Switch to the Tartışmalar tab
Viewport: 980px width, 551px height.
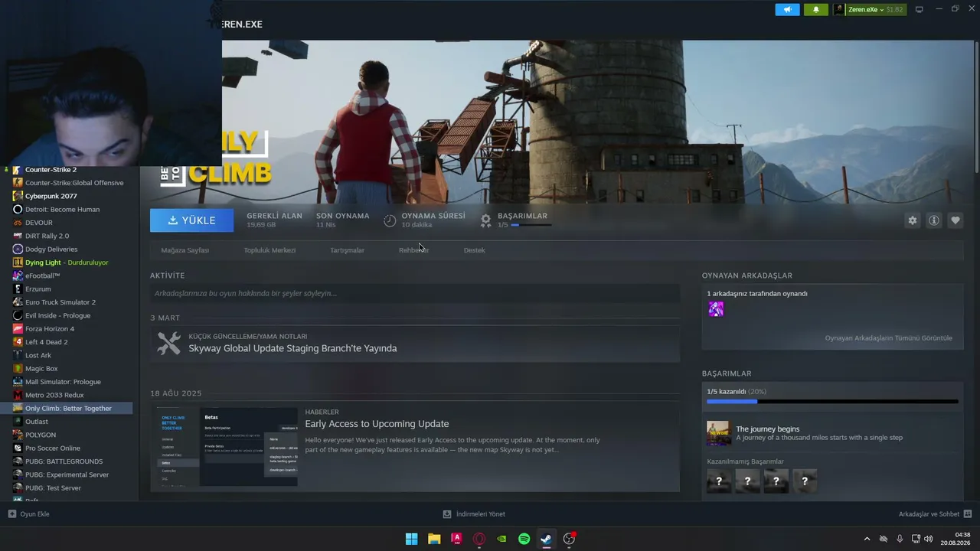tap(347, 250)
